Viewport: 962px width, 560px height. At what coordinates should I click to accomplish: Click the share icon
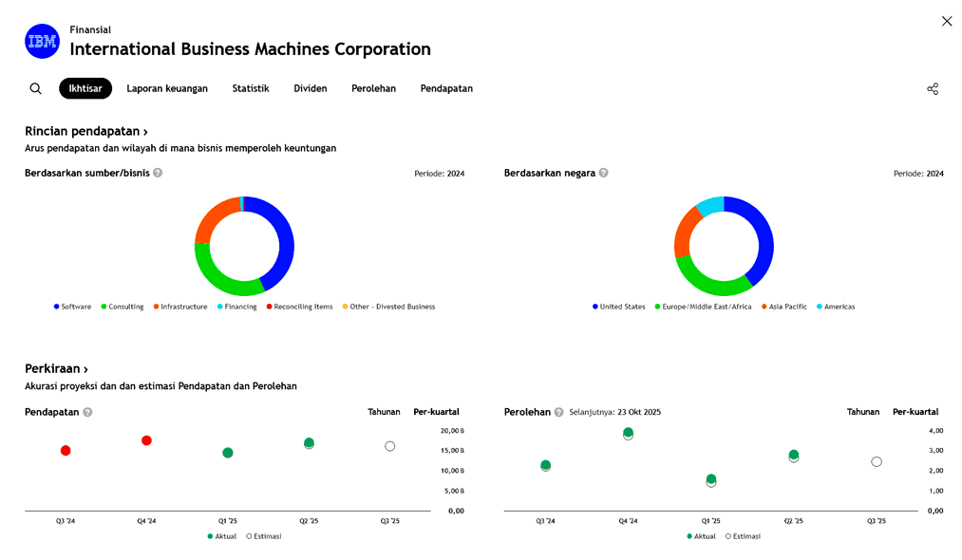[x=932, y=88]
